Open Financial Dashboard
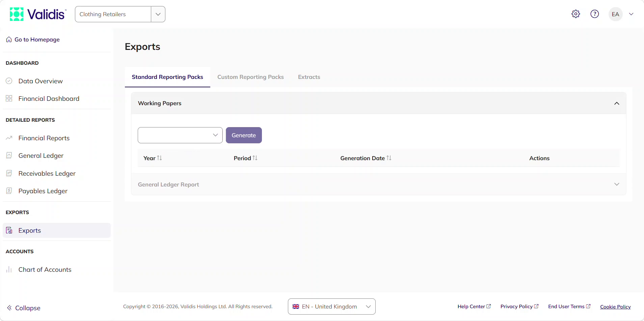This screenshot has width=644, height=321. point(49,98)
